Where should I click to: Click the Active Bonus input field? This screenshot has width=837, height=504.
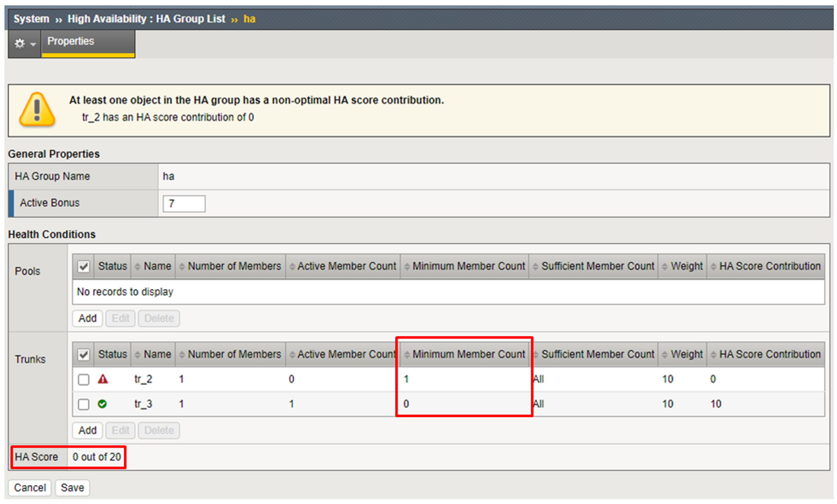[x=184, y=204]
